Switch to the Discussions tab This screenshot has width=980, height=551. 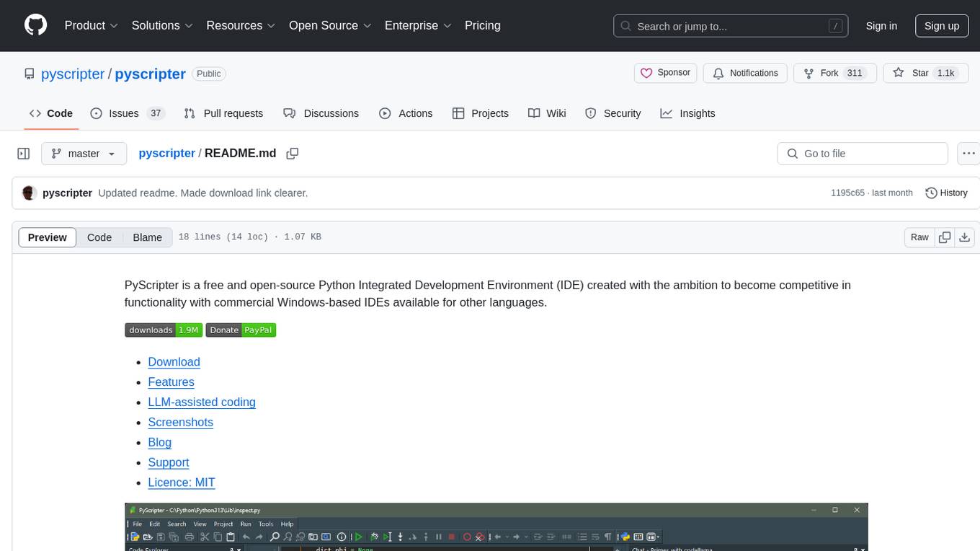coord(321,113)
